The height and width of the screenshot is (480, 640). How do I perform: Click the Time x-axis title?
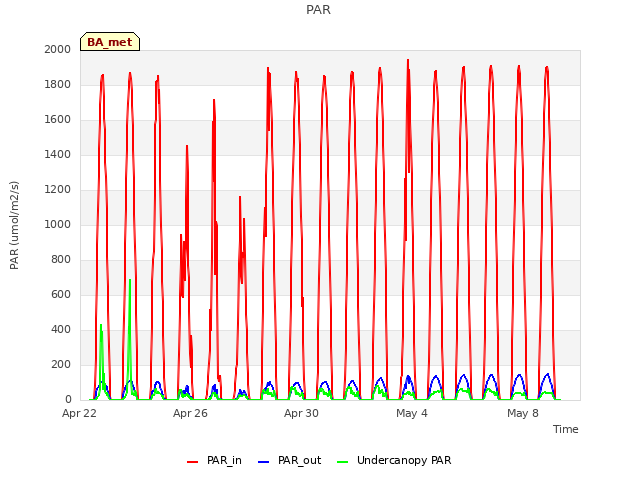566,429
